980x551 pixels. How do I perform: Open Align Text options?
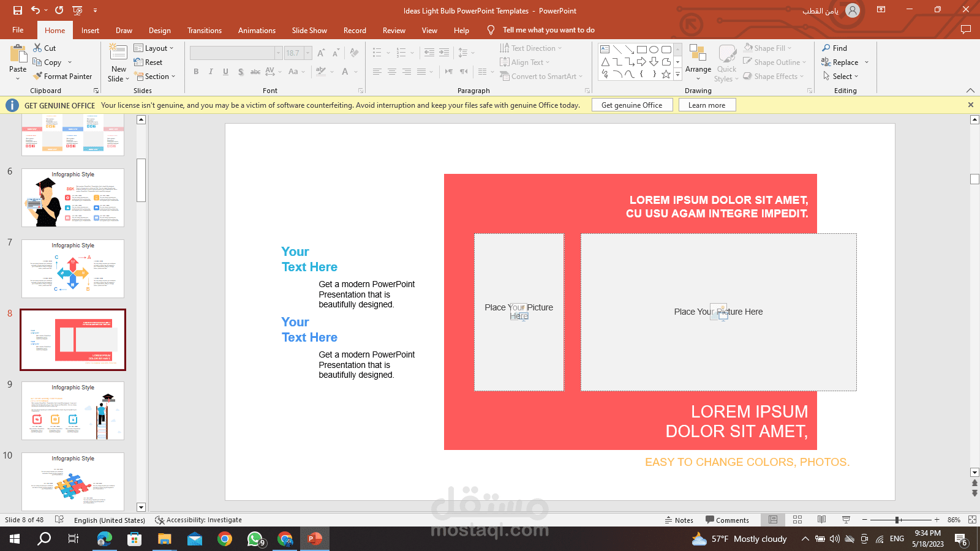pyautogui.click(x=525, y=62)
